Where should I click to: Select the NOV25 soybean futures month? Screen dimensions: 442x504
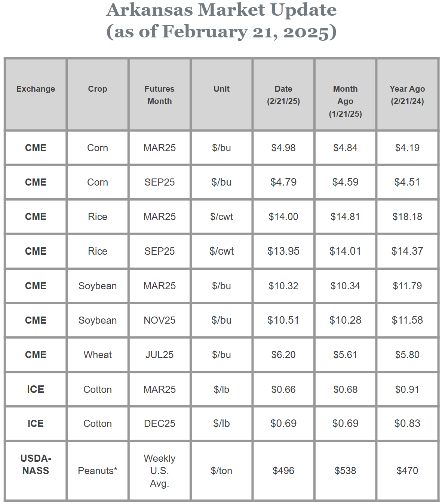click(x=160, y=320)
